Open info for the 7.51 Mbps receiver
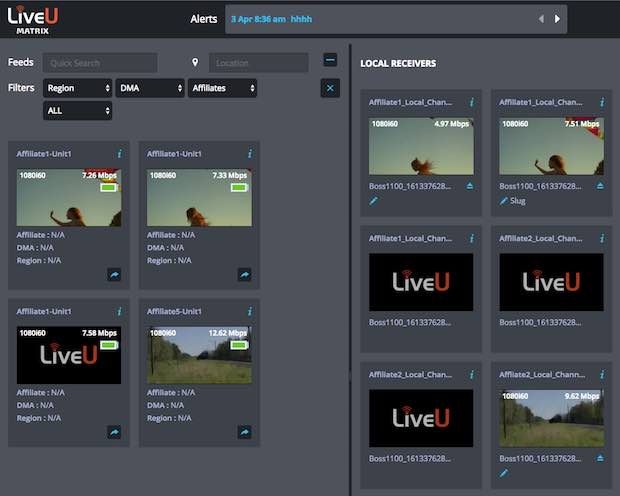The height and width of the screenshot is (496, 620). (602, 102)
